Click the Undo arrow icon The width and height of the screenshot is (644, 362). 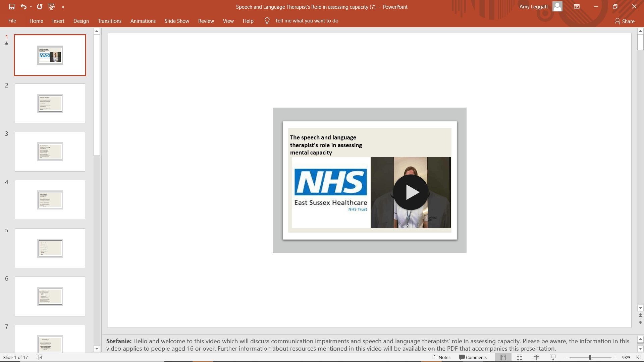tap(23, 7)
